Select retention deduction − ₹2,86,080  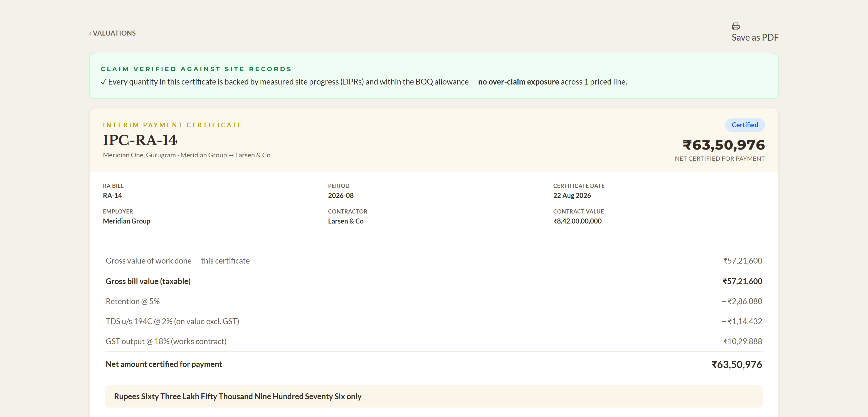click(x=742, y=301)
